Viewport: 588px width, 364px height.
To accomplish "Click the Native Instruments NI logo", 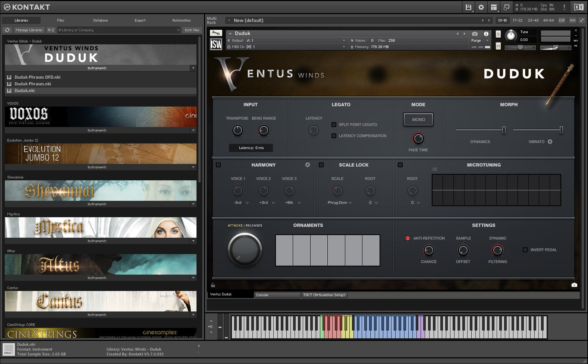I will (x=579, y=7).
